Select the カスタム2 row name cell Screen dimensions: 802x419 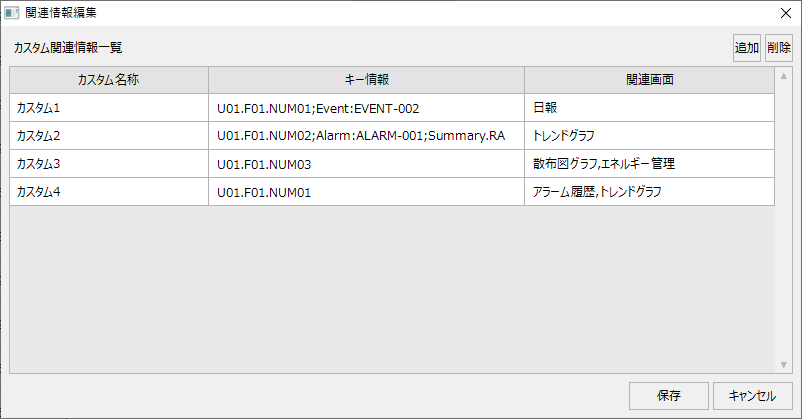(x=109, y=136)
